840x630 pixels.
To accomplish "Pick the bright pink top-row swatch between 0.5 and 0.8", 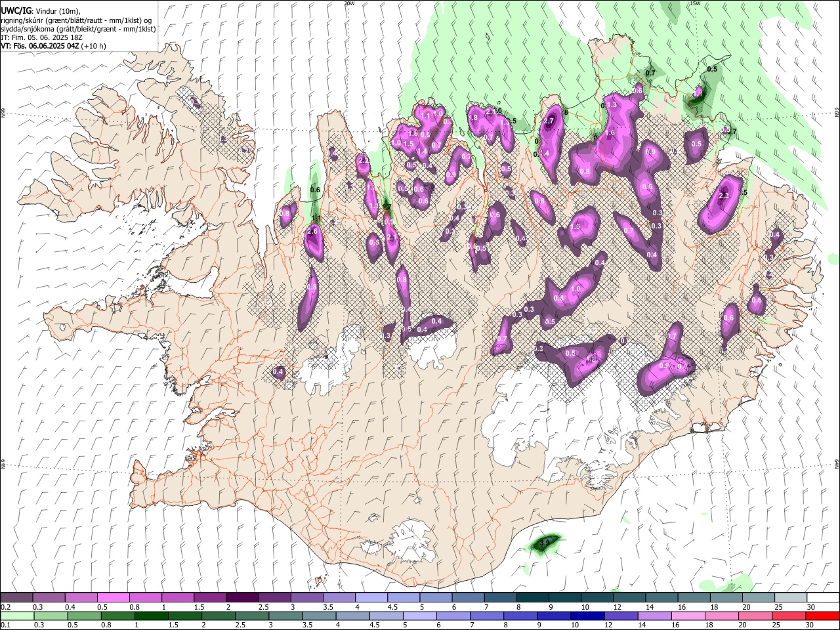I will (x=114, y=598).
